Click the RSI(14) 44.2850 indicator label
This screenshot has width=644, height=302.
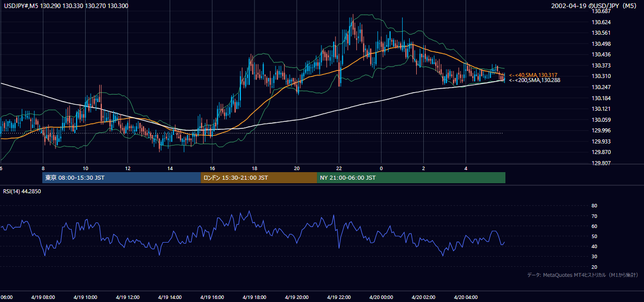click(x=22, y=191)
